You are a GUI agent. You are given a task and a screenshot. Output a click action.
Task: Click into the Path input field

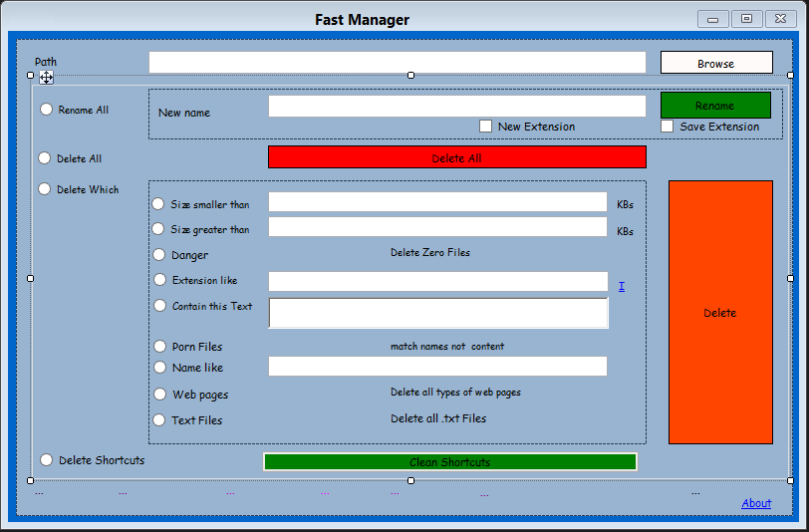[x=398, y=63]
